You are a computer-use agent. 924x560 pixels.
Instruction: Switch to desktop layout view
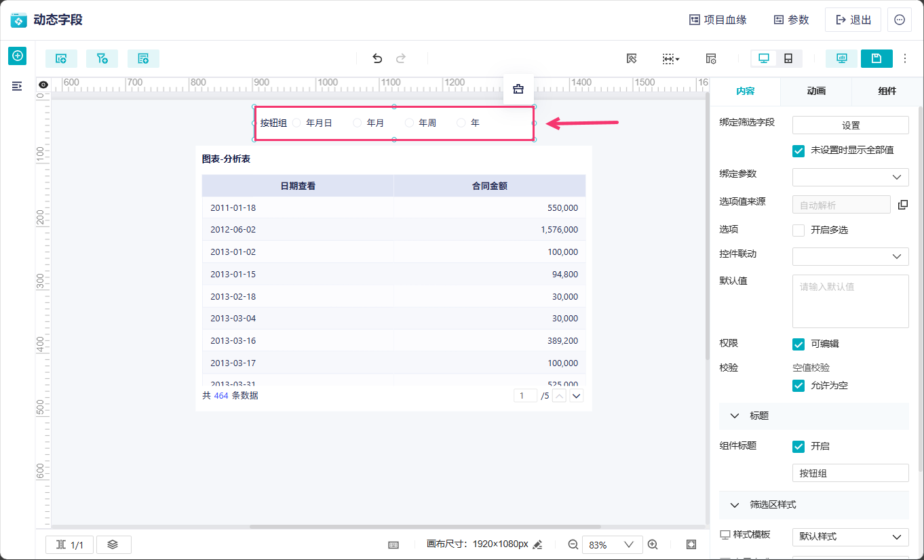764,59
